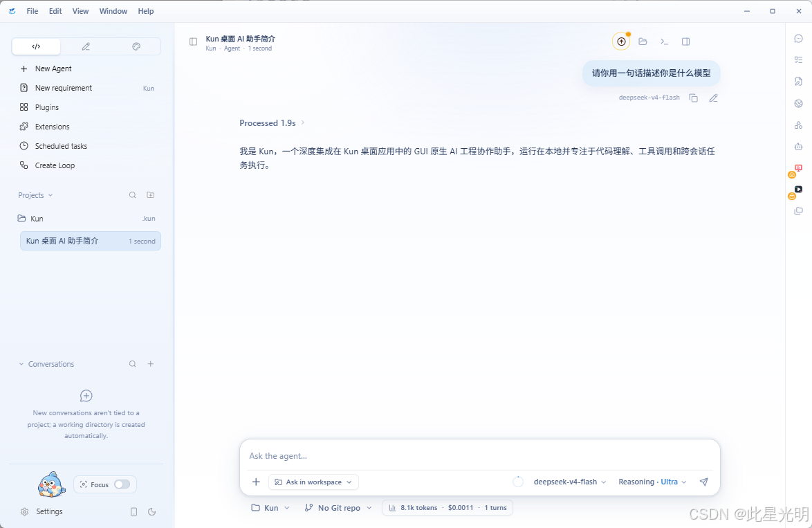Screen dimensions: 812x528
Task: Click the circled plus new conversation icon
Action: [86, 397]
